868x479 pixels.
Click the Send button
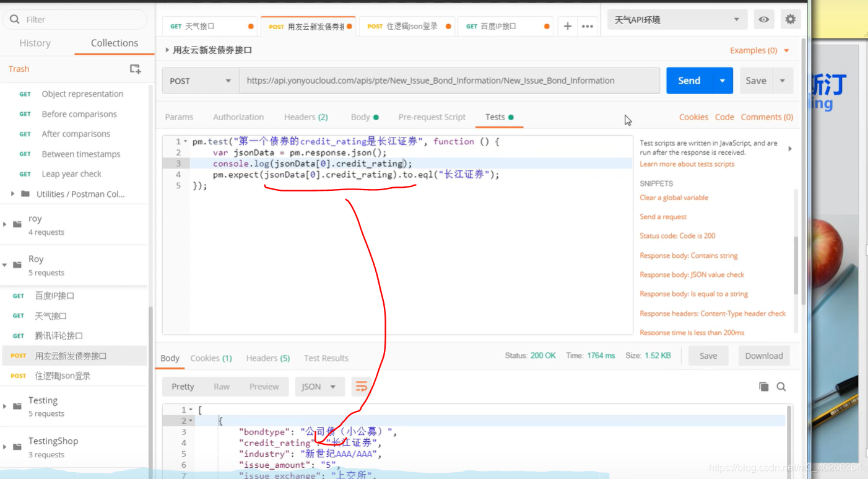[x=689, y=81]
